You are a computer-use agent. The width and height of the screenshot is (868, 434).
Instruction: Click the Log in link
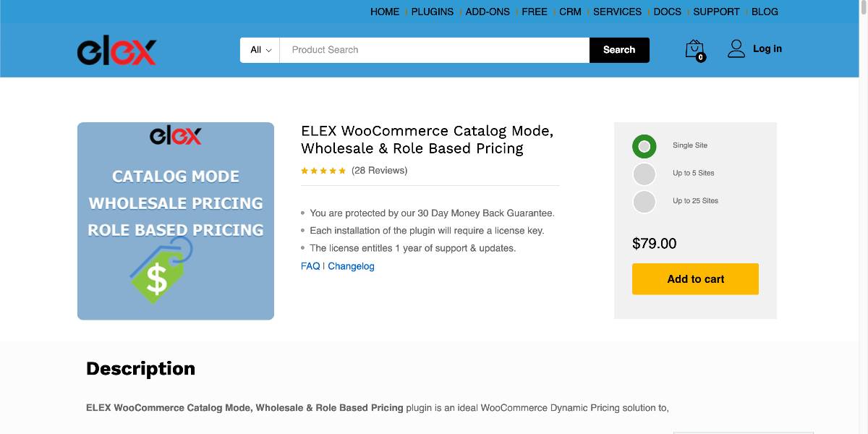tap(767, 49)
